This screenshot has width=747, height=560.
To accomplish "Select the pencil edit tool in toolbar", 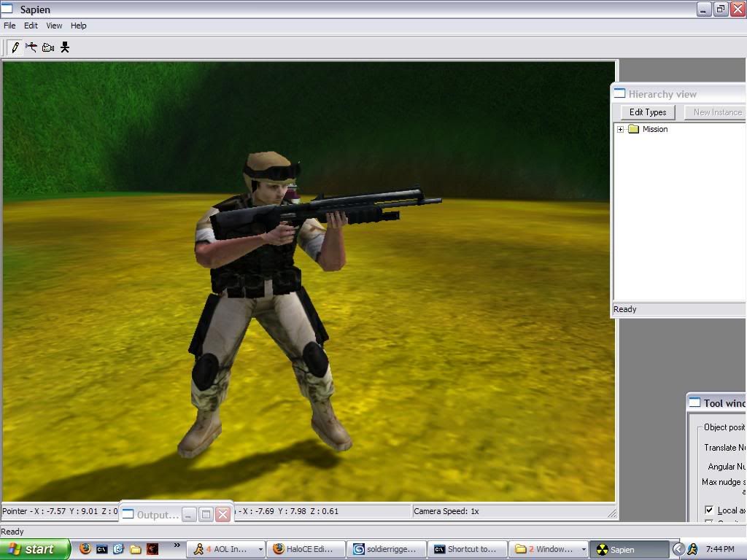I will [x=15, y=47].
